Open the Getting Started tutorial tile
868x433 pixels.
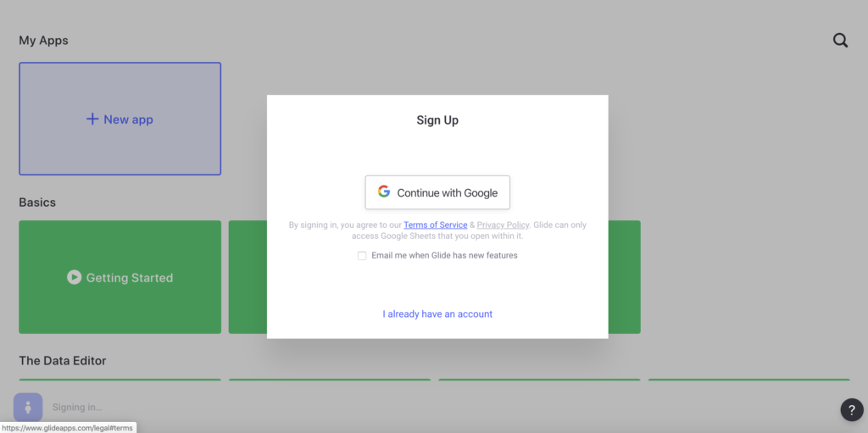(120, 277)
